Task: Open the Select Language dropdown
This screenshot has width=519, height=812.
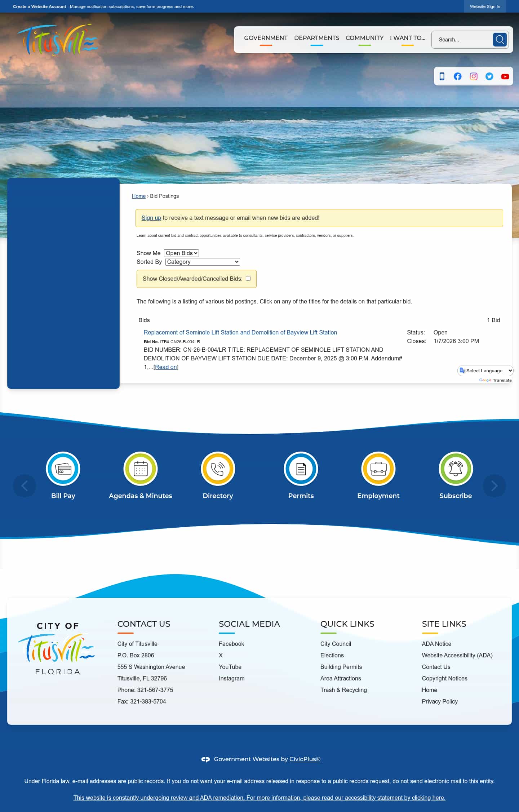Action: (x=485, y=370)
